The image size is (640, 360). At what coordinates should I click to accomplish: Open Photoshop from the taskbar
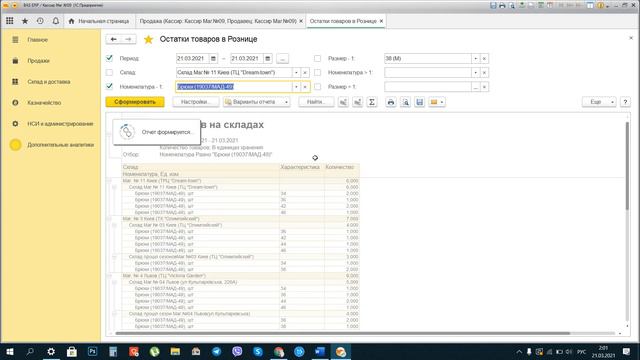click(92, 351)
